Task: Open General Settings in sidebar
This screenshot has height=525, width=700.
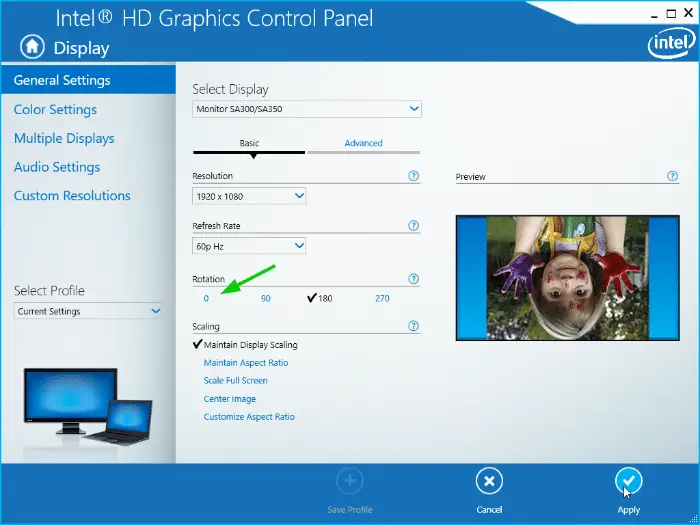Action: pyautogui.click(x=88, y=80)
